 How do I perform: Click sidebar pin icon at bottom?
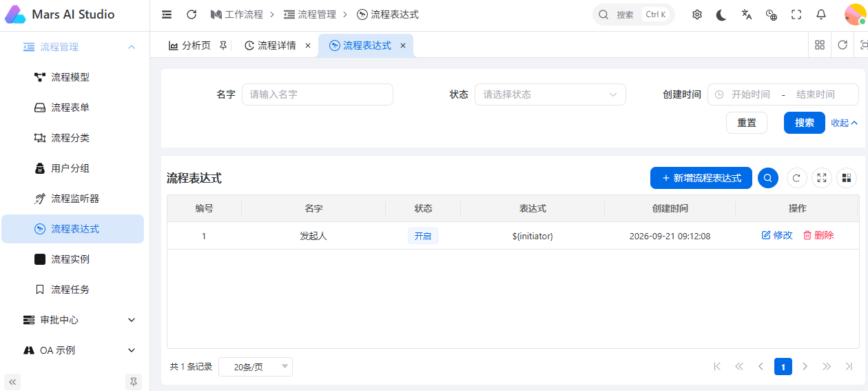click(134, 381)
